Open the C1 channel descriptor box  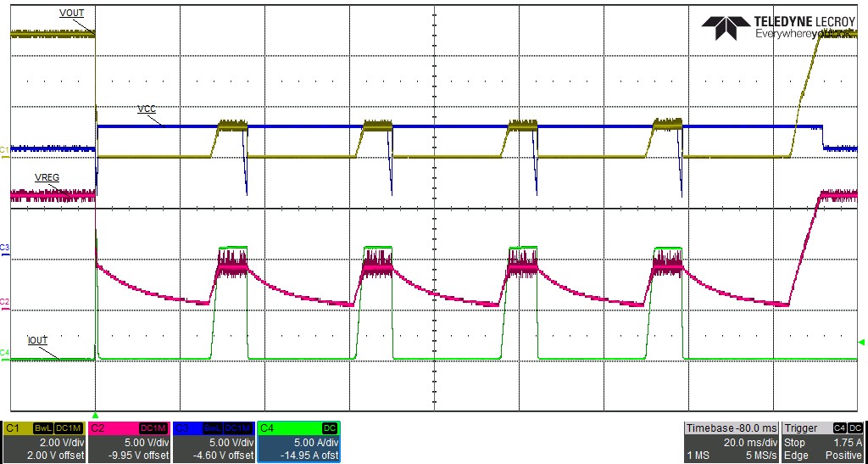pyautogui.click(x=43, y=441)
